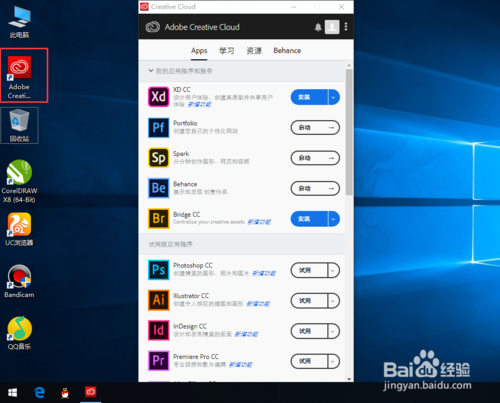This screenshot has height=403, width=500.
Task: Open the InDesign CC new features link
Action: (x=246, y=334)
